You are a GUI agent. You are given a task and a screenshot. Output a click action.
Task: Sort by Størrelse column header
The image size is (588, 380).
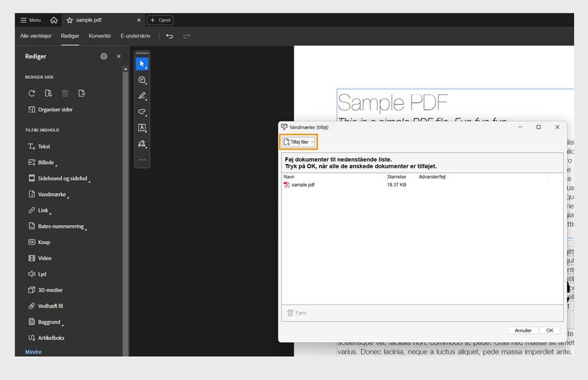(396, 177)
